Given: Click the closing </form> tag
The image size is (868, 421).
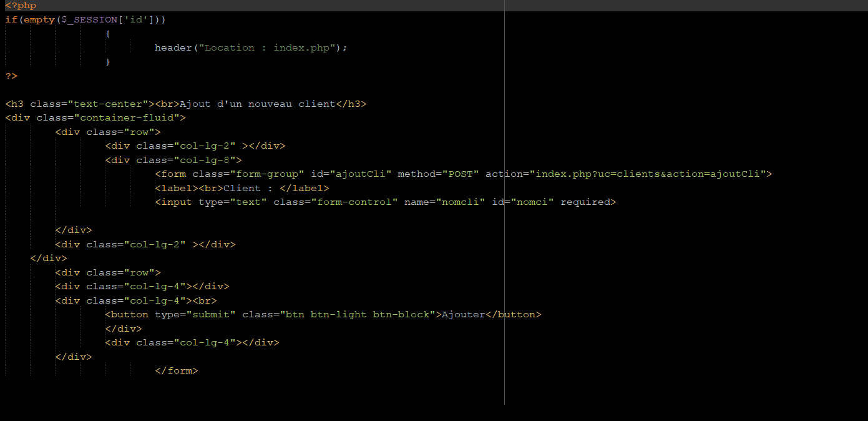Looking at the screenshot, I should [x=176, y=370].
